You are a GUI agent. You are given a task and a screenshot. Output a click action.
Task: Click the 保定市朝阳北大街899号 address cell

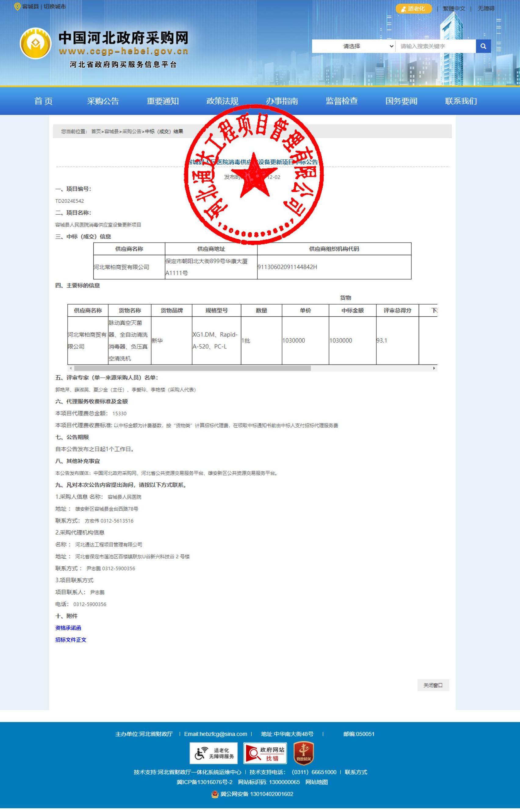[x=211, y=267]
